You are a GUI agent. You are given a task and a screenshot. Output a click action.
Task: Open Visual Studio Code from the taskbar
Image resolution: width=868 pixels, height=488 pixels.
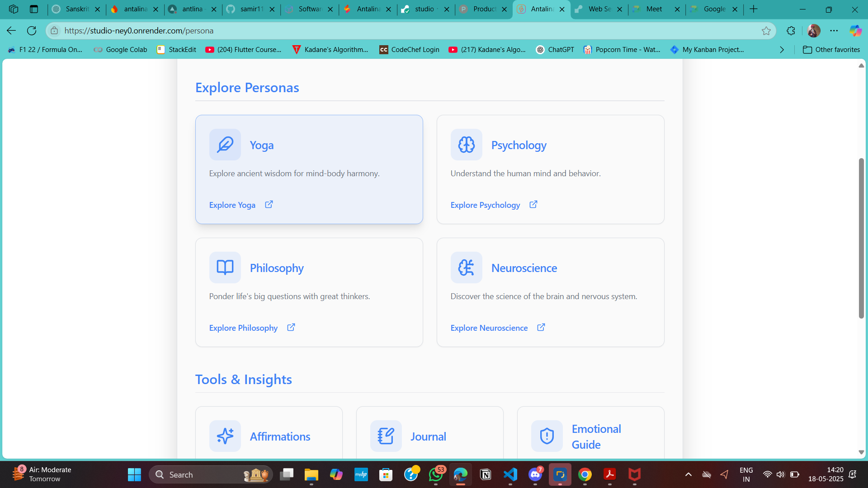510,474
